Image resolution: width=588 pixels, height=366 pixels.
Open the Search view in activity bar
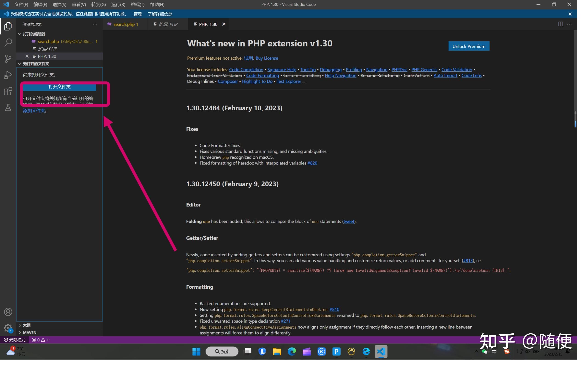pyautogui.click(x=8, y=43)
